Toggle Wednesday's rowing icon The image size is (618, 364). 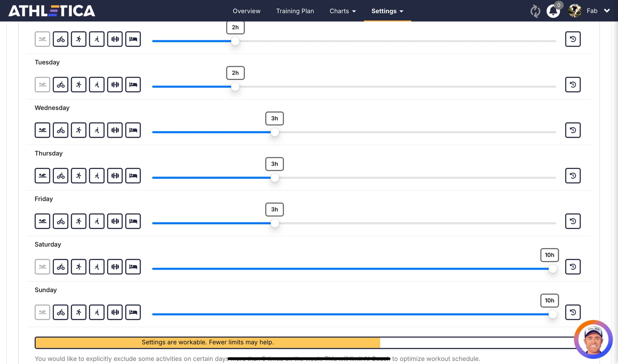[x=97, y=130]
